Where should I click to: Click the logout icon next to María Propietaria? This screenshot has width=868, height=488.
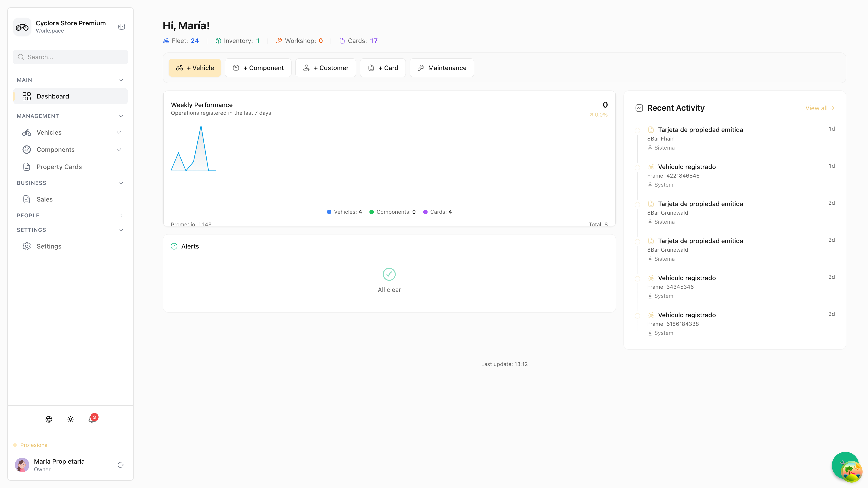click(120, 465)
